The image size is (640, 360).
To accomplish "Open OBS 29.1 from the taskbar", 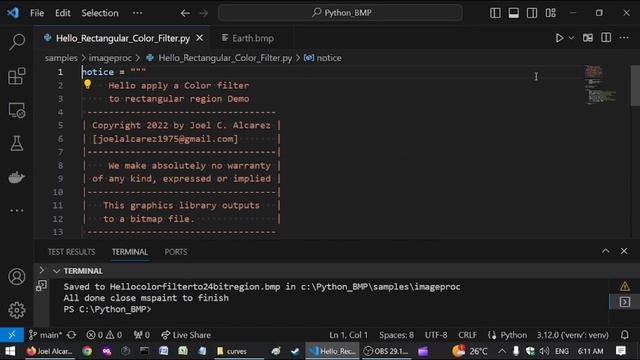I will click(x=386, y=351).
